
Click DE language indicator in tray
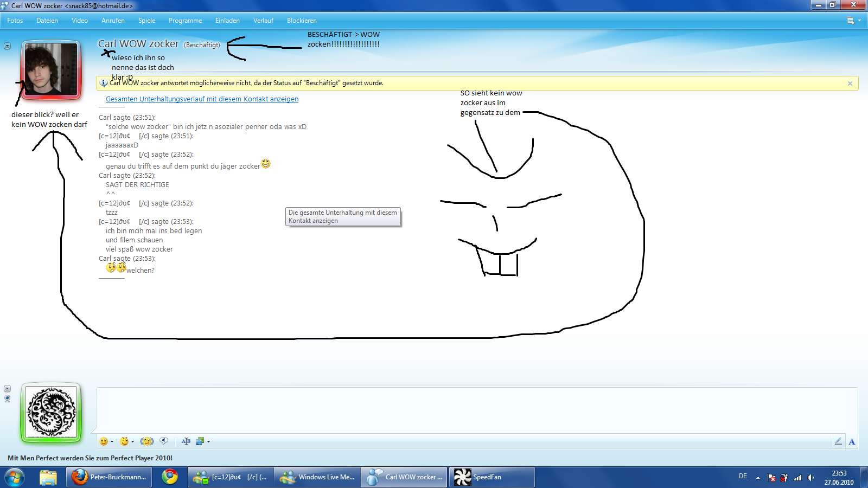(x=743, y=477)
